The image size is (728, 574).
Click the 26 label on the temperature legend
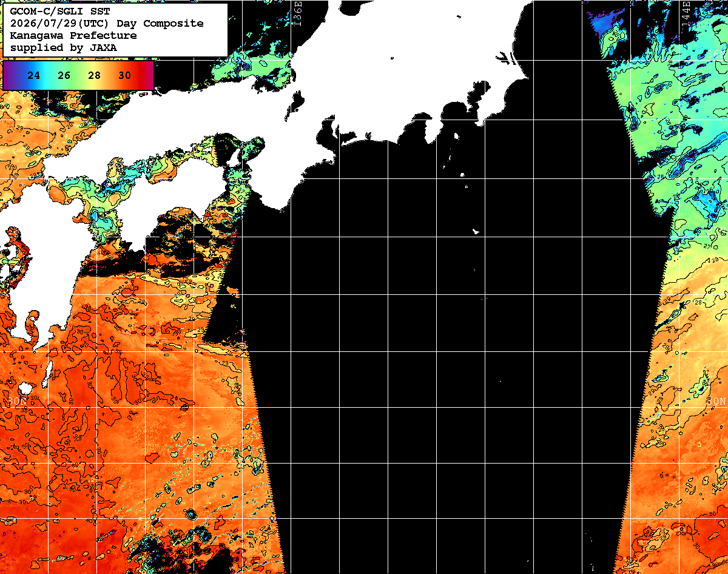pyautogui.click(x=64, y=76)
